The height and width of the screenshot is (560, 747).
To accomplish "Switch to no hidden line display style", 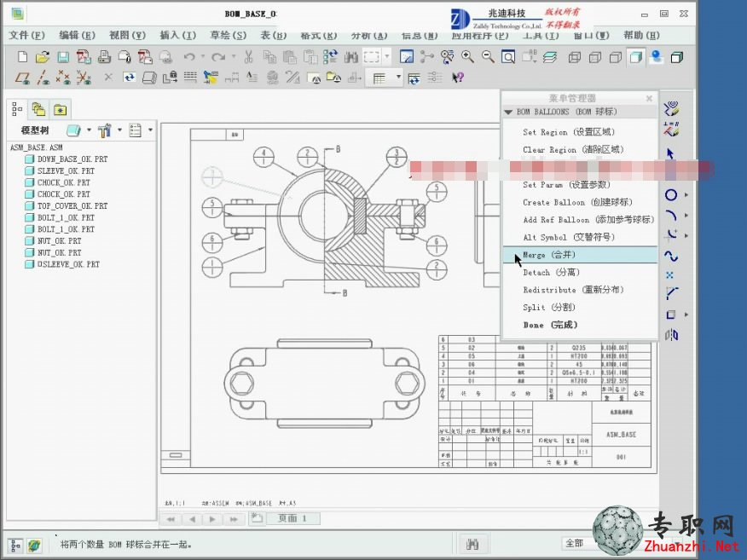I will point(616,57).
